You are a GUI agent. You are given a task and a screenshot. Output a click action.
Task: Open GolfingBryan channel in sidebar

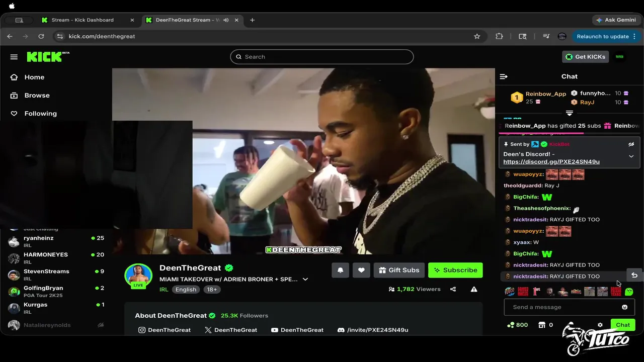[56, 292]
